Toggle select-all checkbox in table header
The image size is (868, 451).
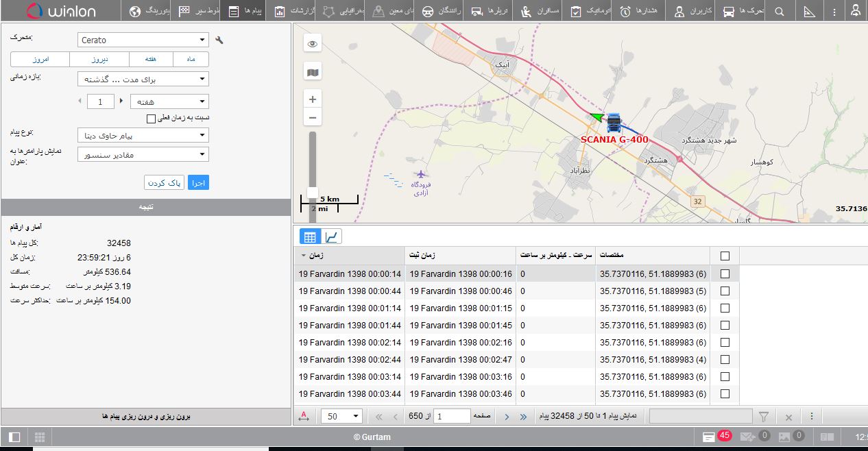point(725,256)
